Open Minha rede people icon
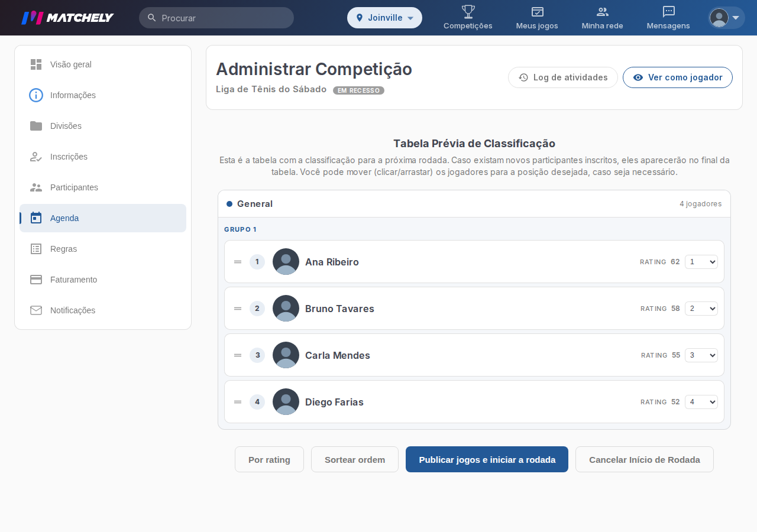The image size is (757, 532). coord(603,12)
